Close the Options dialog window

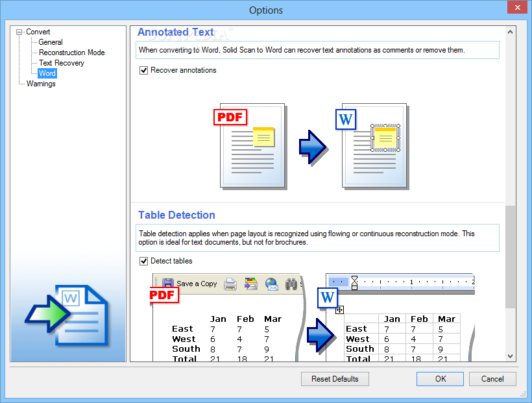tap(517, 7)
